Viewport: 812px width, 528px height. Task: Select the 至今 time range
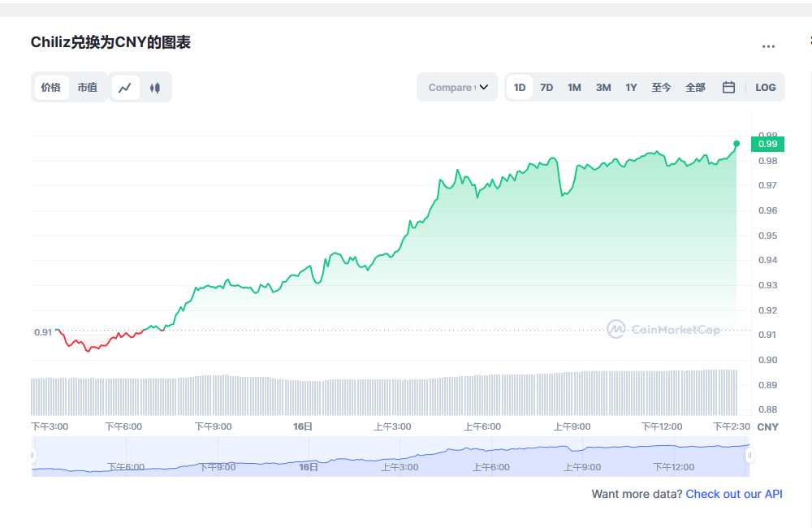click(x=661, y=87)
